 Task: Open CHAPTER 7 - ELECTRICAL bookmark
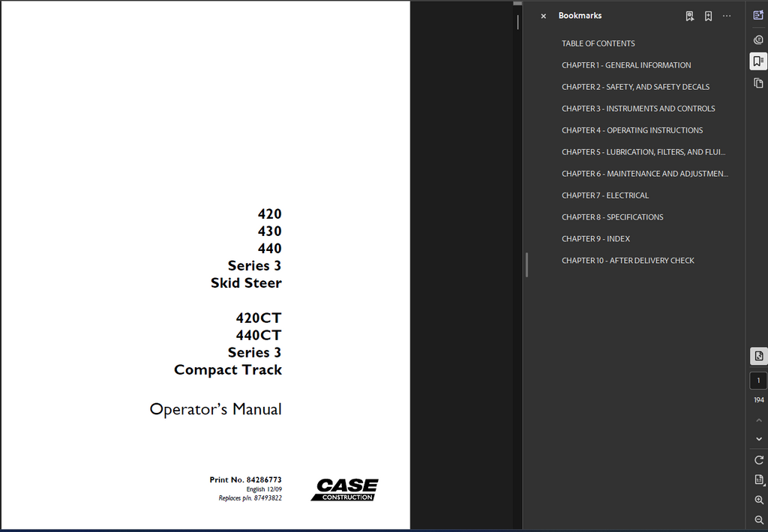605,196
